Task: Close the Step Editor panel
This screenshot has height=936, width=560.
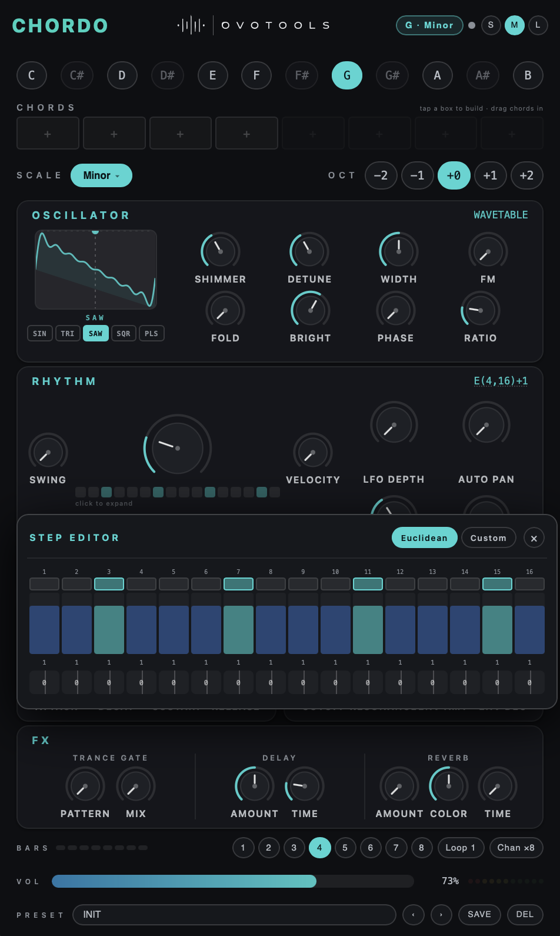Action: coord(534,538)
